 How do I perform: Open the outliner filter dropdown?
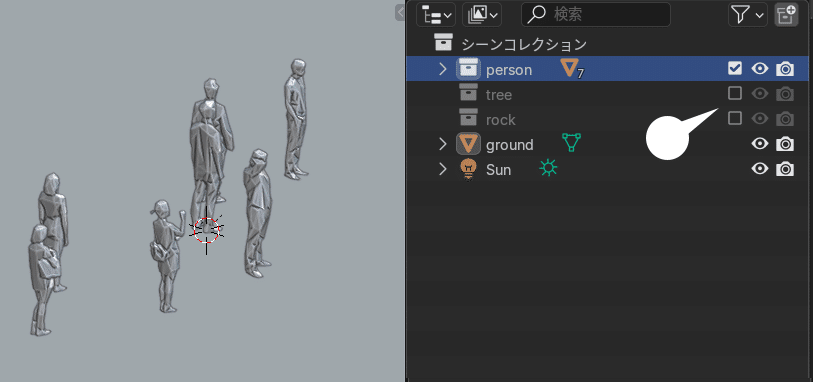tap(748, 15)
